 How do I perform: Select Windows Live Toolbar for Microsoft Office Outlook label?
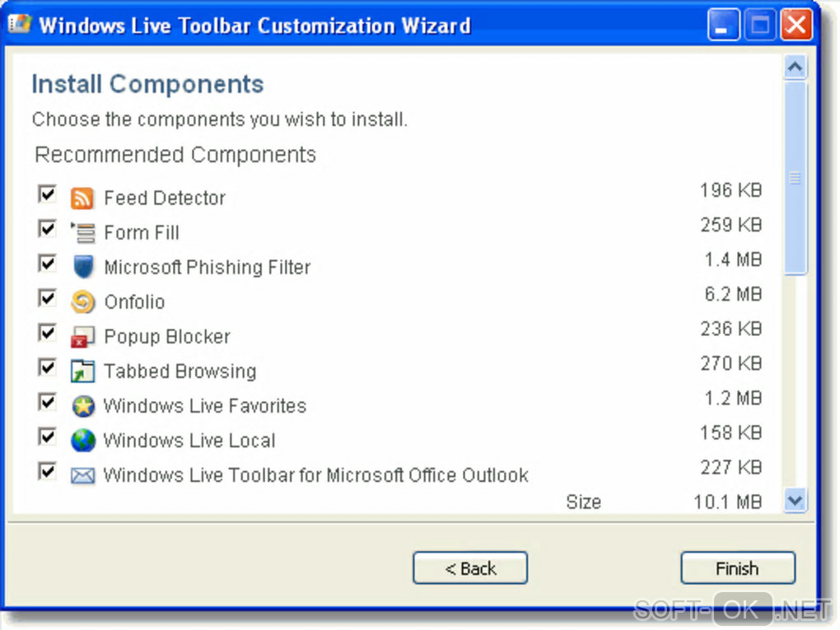pyautogui.click(x=316, y=475)
